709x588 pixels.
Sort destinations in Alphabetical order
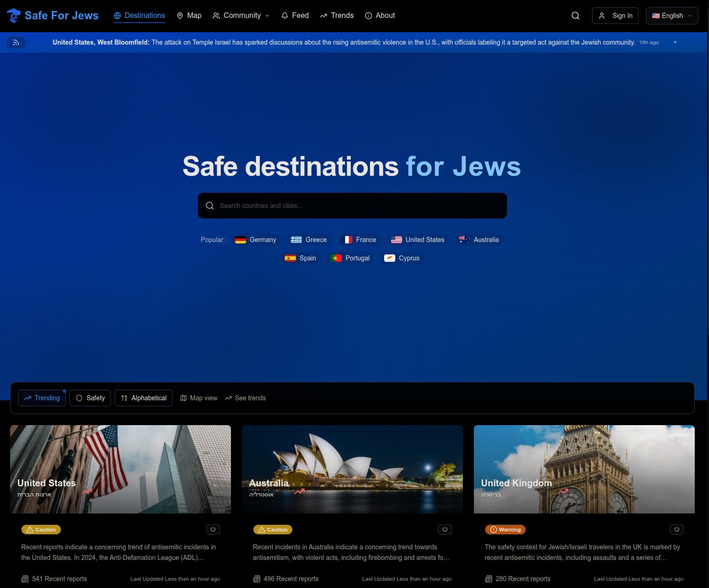point(144,398)
